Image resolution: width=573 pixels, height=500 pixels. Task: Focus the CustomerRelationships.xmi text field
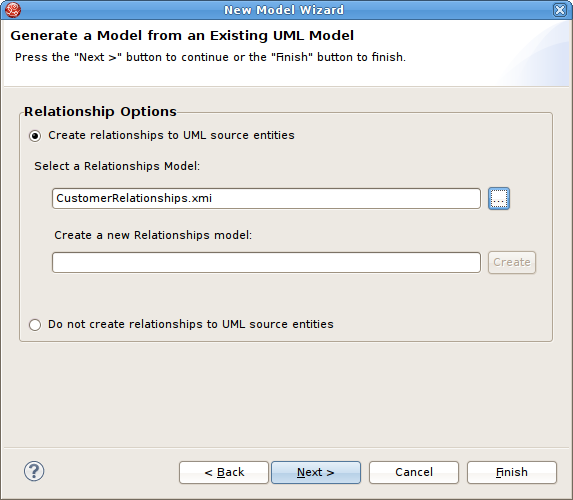click(x=266, y=198)
